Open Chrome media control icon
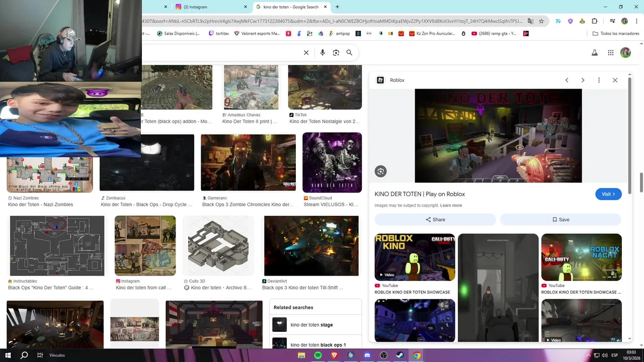Screen dimensions: 644x362 [612, 21]
